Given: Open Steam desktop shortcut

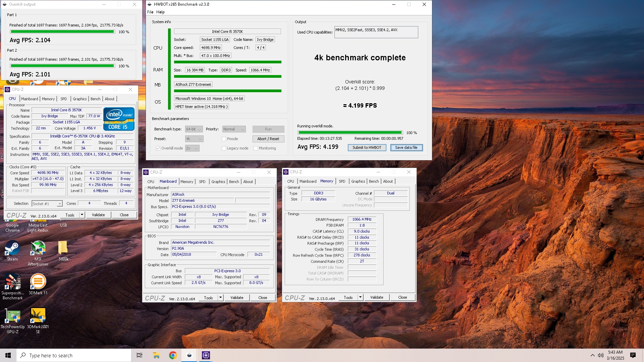Looking at the screenshot, I should pyautogui.click(x=12, y=251).
